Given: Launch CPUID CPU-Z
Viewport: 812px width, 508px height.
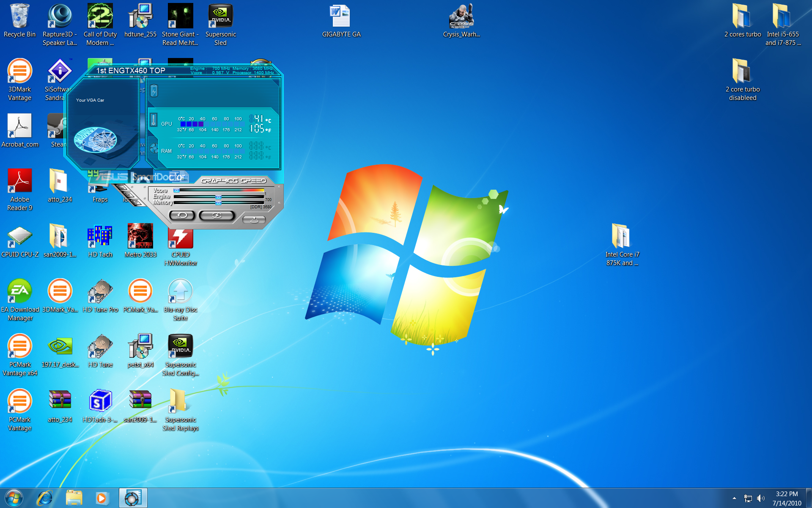Looking at the screenshot, I should 19,240.
